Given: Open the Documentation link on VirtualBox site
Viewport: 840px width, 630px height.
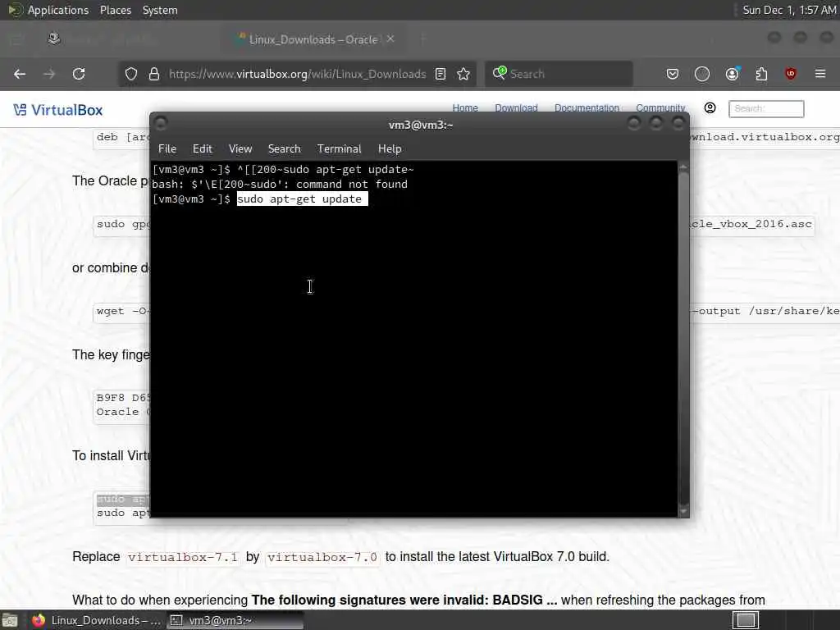Looking at the screenshot, I should 587,107.
